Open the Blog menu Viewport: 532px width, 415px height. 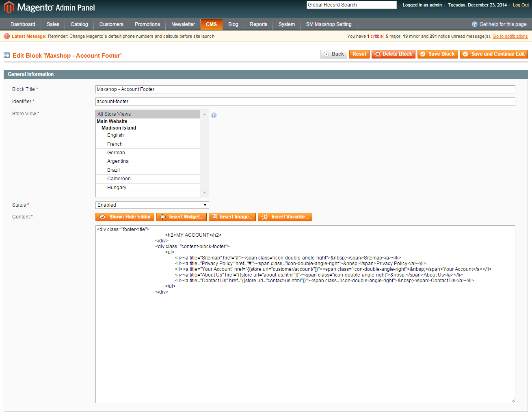tap(233, 24)
